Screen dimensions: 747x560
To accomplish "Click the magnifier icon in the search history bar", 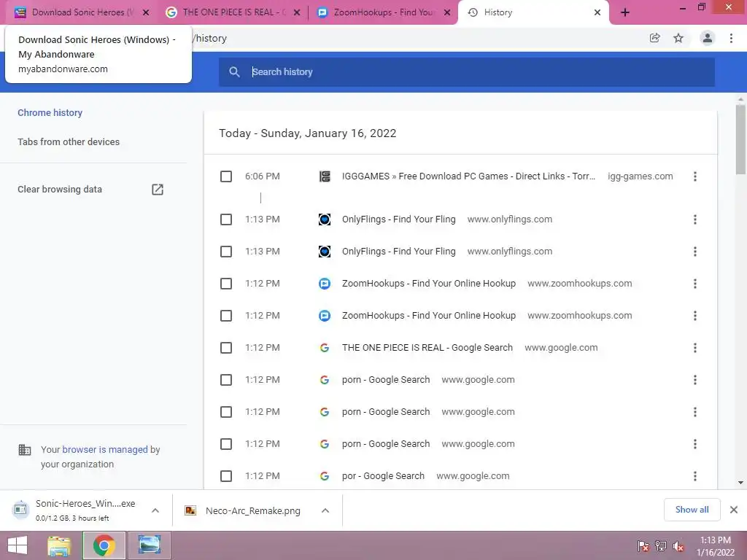I will point(234,72).
